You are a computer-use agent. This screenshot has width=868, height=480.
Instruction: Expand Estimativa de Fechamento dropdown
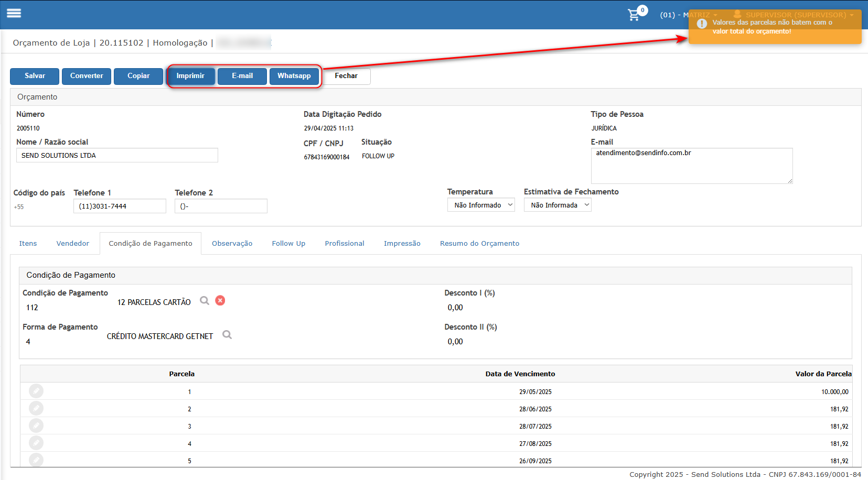[x=558, y=205]
